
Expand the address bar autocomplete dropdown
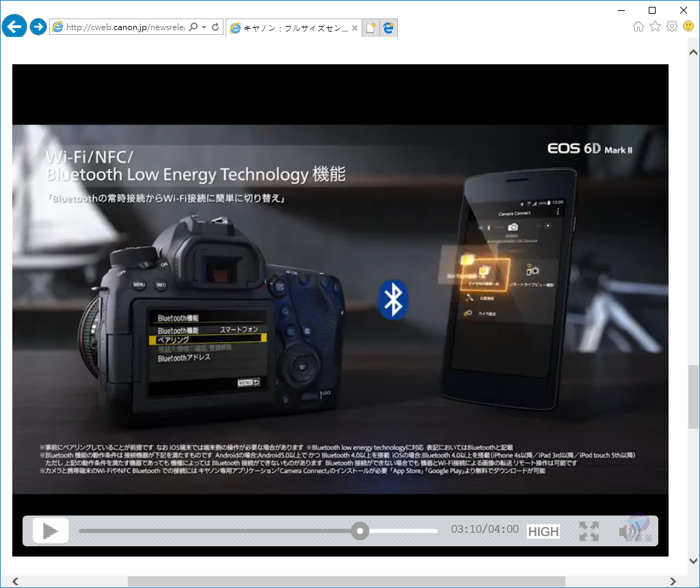pos(204,27)
